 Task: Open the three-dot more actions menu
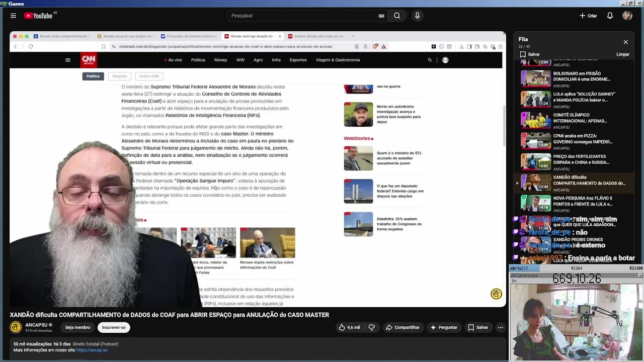click(x=500, y=327)
